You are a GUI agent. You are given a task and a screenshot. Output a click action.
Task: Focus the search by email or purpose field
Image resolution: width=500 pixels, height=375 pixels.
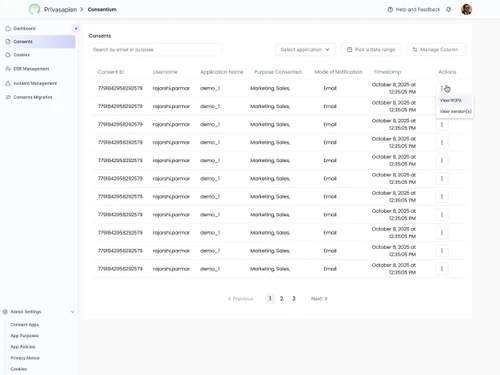pos(155,50)
